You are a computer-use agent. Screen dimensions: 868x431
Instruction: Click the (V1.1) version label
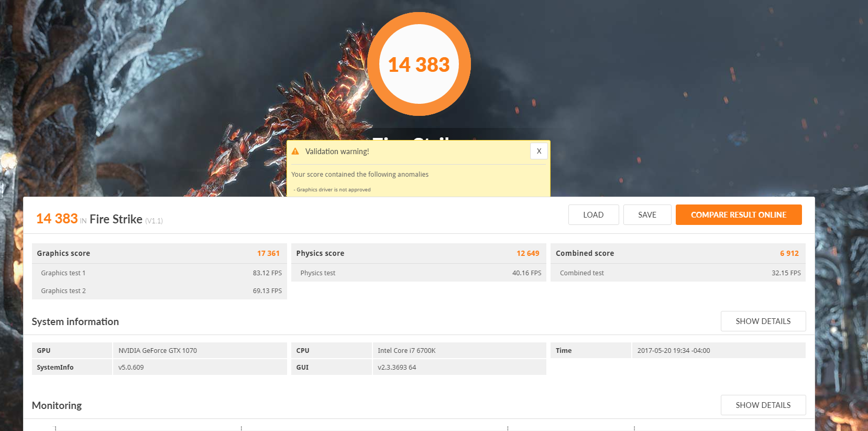pos(154,221)
